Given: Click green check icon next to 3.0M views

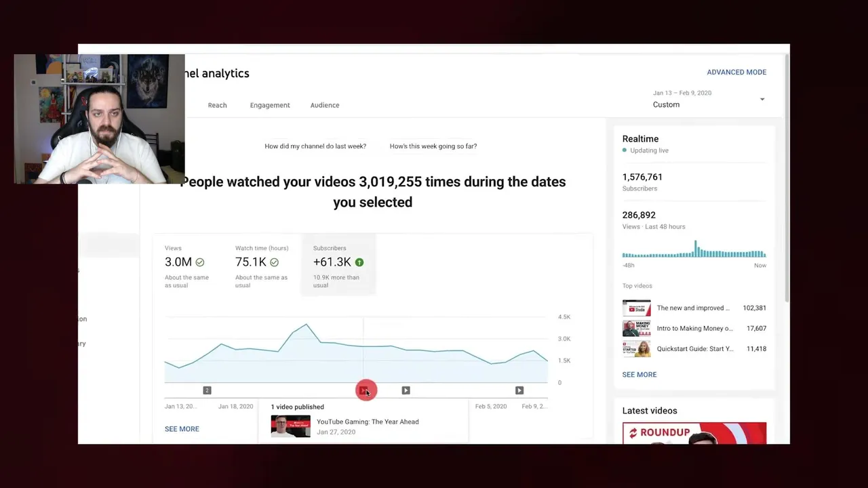Looking at the screenshot, I should click(x=200, y=262).
